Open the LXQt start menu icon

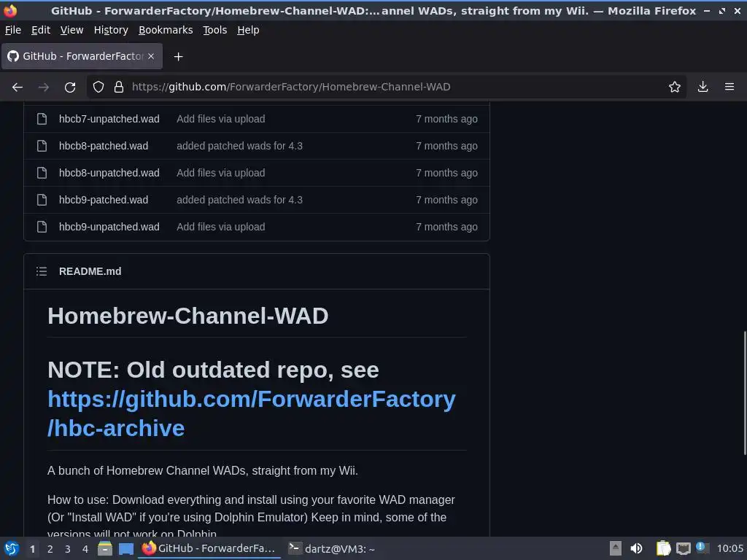pyautogui.click(x=12, y=548)
